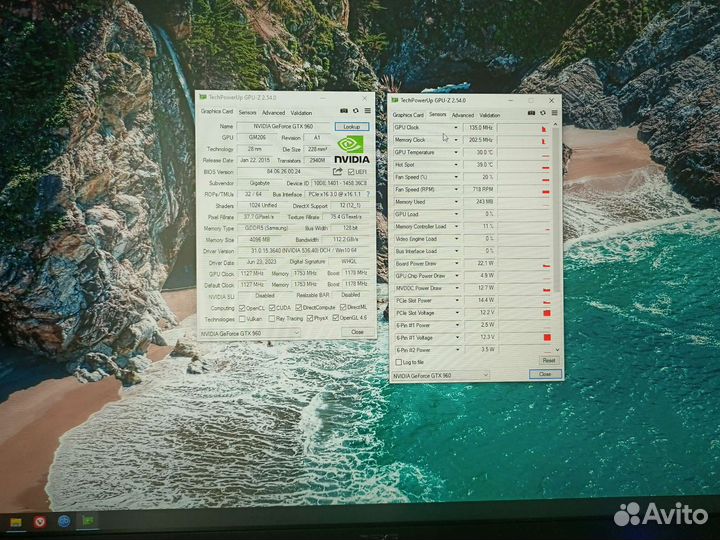Open the hamburger menu in Sensors window
The height and width of the screenshot is (540, 720).
coord(555,113)
